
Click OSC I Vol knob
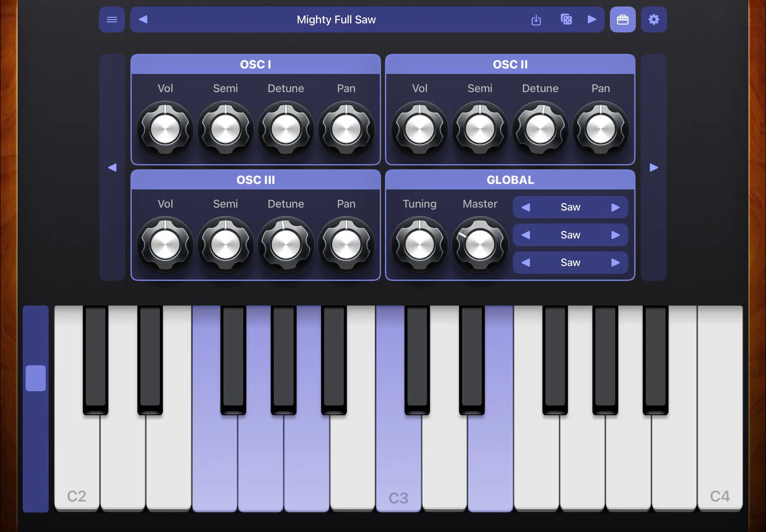point(165,129)
